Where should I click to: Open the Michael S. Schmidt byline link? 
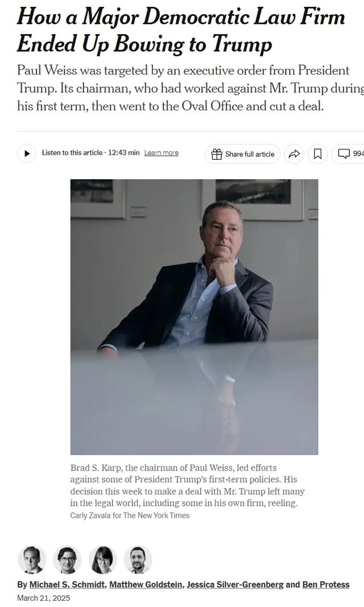pyautogui.click(x=67, y=585)
